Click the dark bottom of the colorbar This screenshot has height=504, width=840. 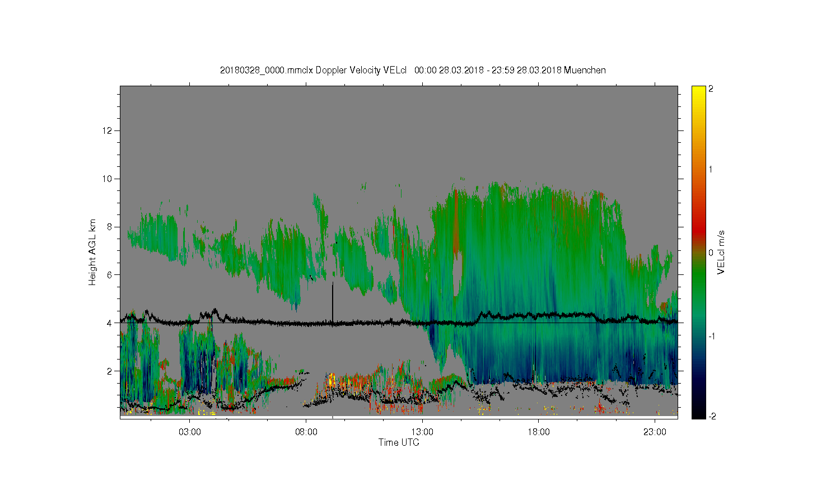(698, 412)
